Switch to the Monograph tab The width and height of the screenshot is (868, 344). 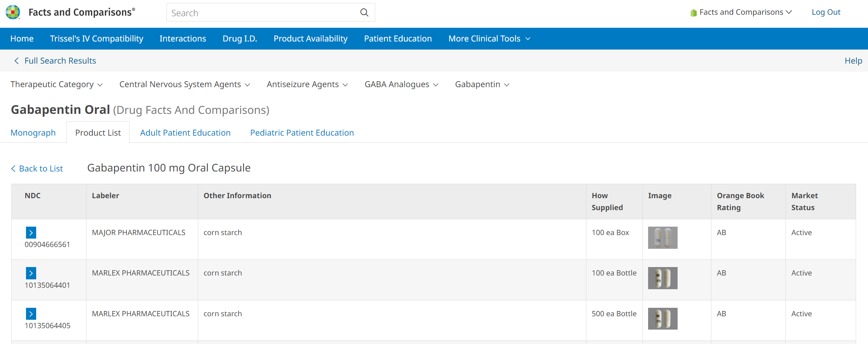coord(33,133)
